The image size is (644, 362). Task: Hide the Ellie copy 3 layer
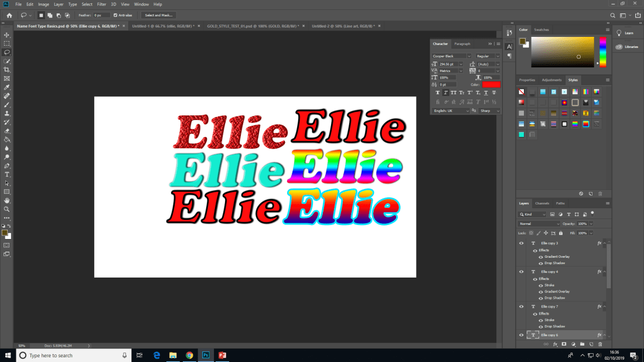pos(522,243)
